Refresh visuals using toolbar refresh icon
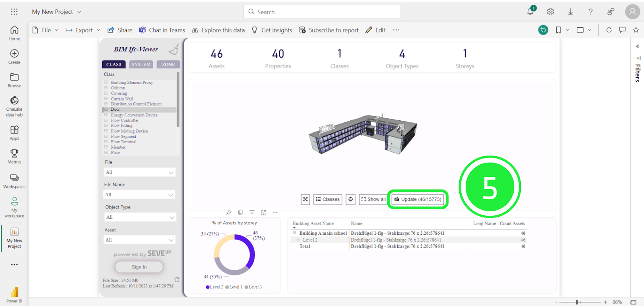The height and width of the screenshot is (306, 644). 609,30
